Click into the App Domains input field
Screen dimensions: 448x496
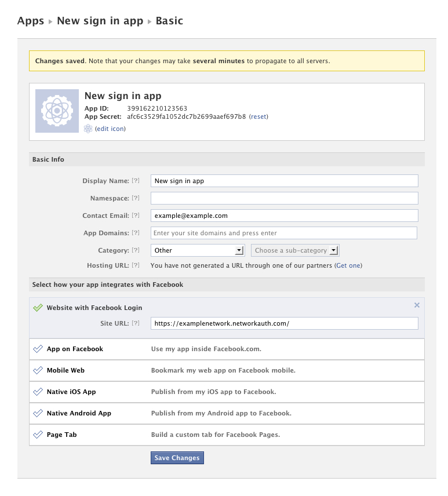[x=284, y=233]
